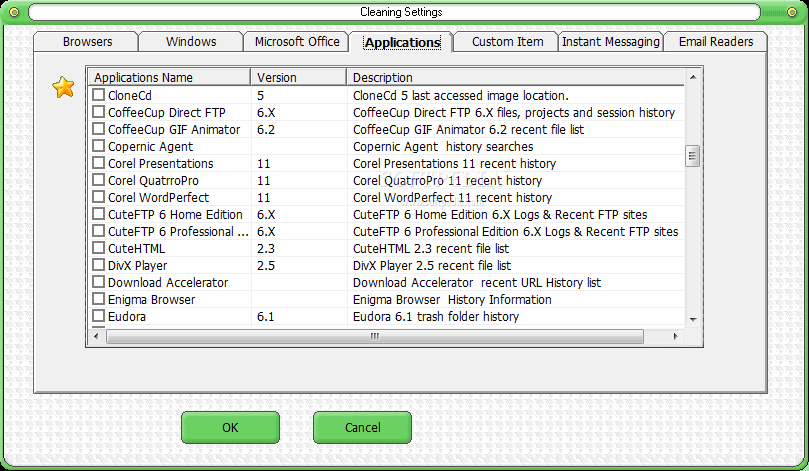
Task: Click version '2.5' in DivX Player row
Action: (266, 266)
